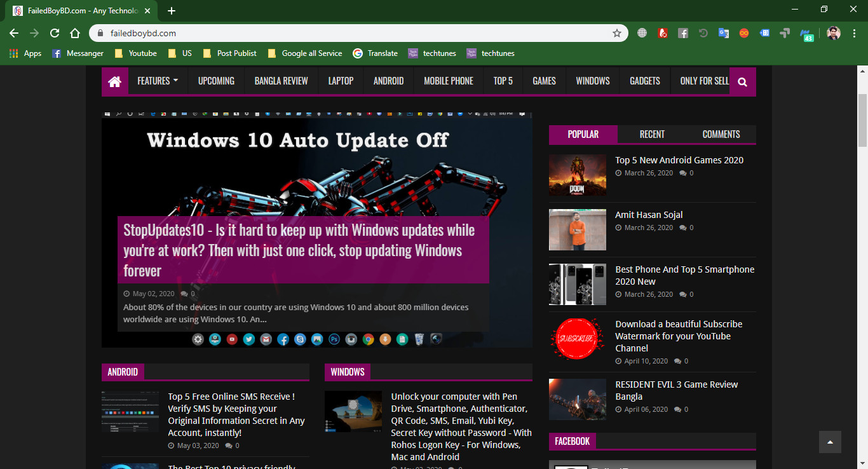This screenshot has width=868, height=469.
Task: Open Google all Service bookmark folder
Action: point(305,53)
